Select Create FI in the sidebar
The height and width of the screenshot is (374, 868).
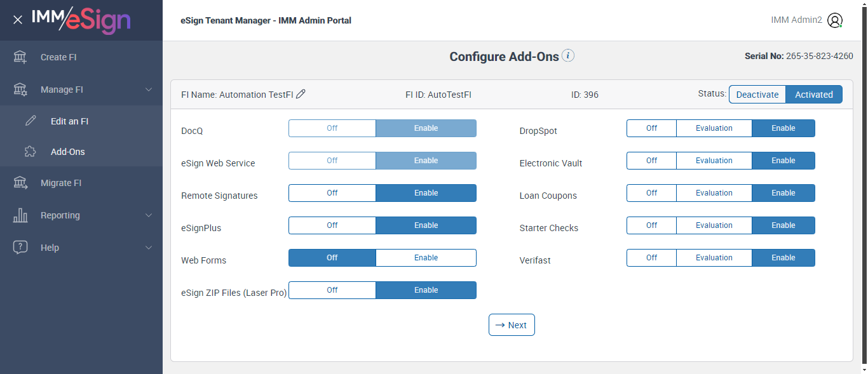pos(58,57)
